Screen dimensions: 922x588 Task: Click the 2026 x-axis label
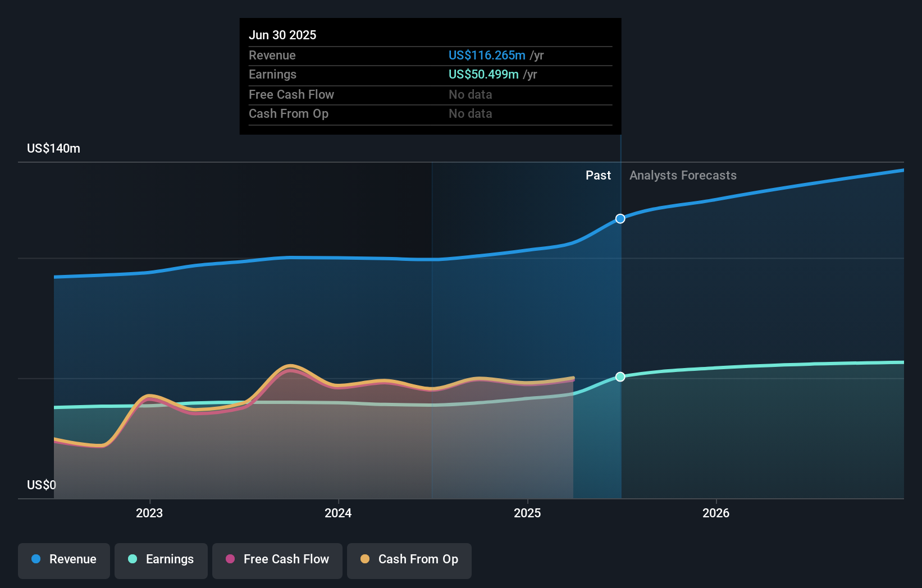click(x=716, y=513)
